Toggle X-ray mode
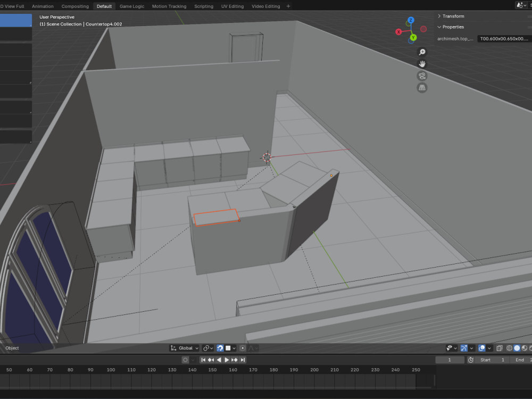532x399 pixels. (500, 348)
